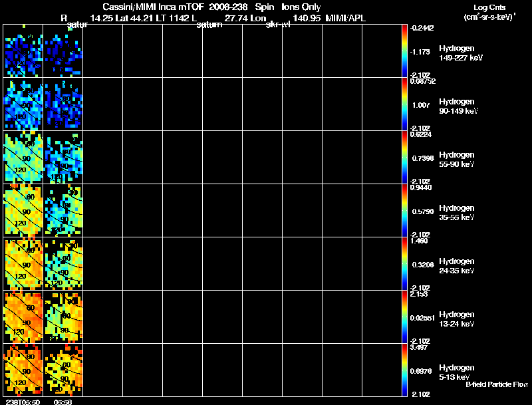Click the color bar for Hydrogen 149-227 keV
The width and height of the screenshot is (532, 405).
(404, 51)
